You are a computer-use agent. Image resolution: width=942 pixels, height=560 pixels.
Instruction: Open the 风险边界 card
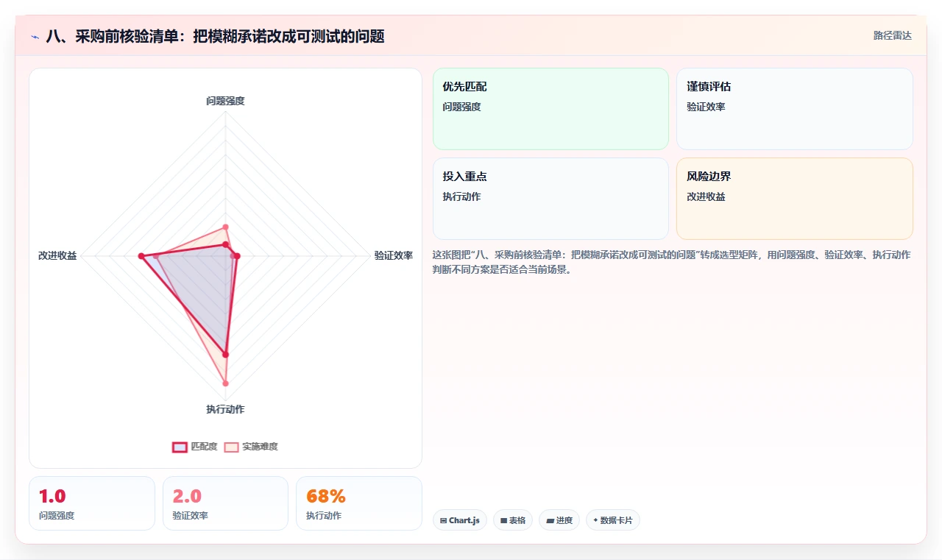795,199
